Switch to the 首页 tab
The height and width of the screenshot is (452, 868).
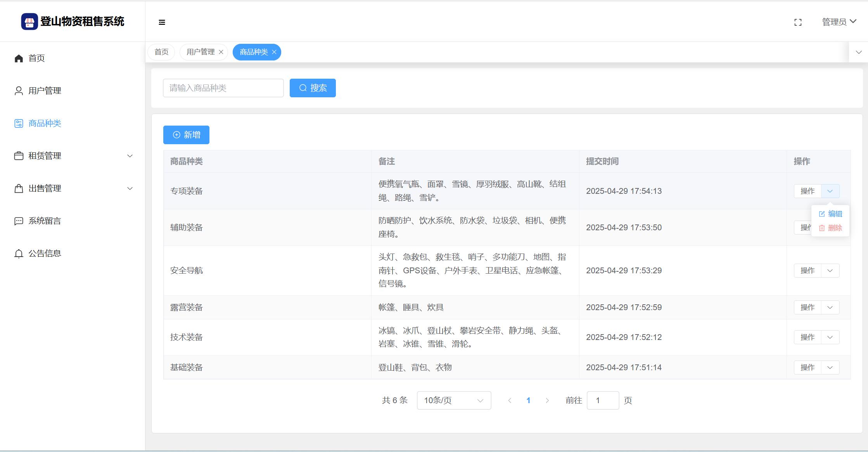[161, 52]
